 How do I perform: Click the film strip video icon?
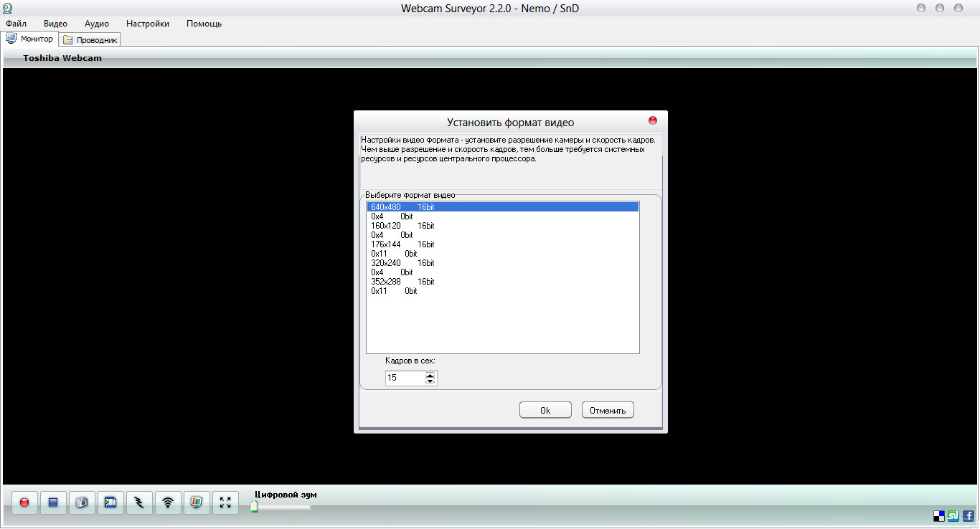click(110, 502)
